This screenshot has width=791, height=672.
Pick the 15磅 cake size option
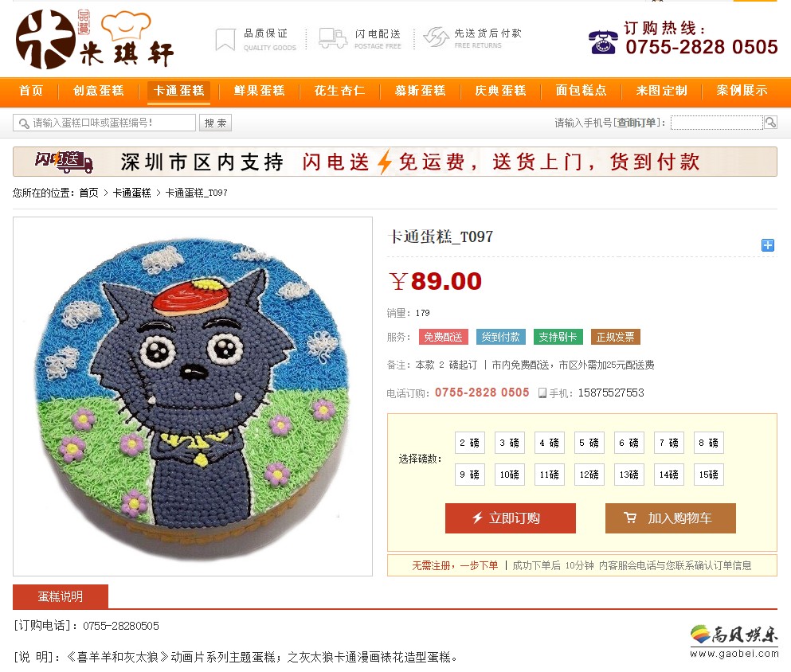coord(709,475)
